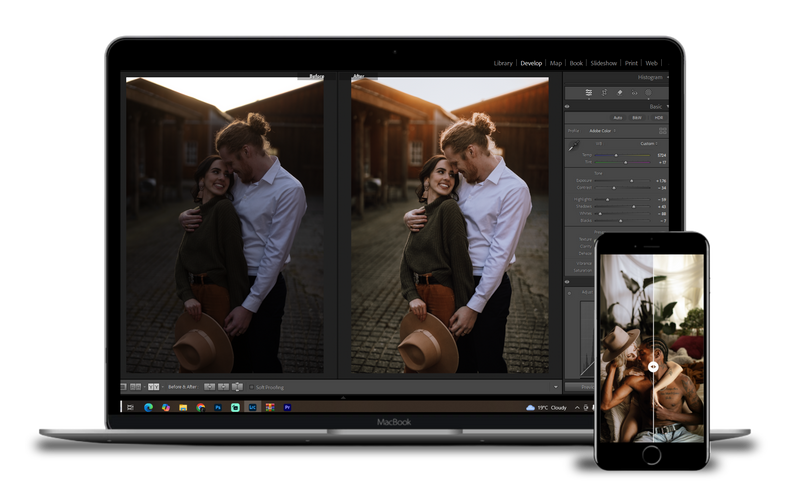Copy Before settings to After icon
The image size is (800, 500).
click(210, 387)
